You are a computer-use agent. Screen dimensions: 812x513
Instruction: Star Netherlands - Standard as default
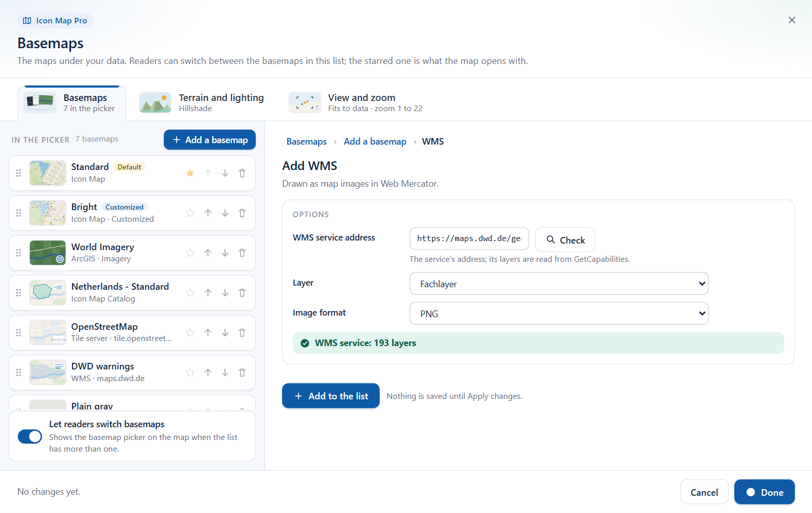190,293
